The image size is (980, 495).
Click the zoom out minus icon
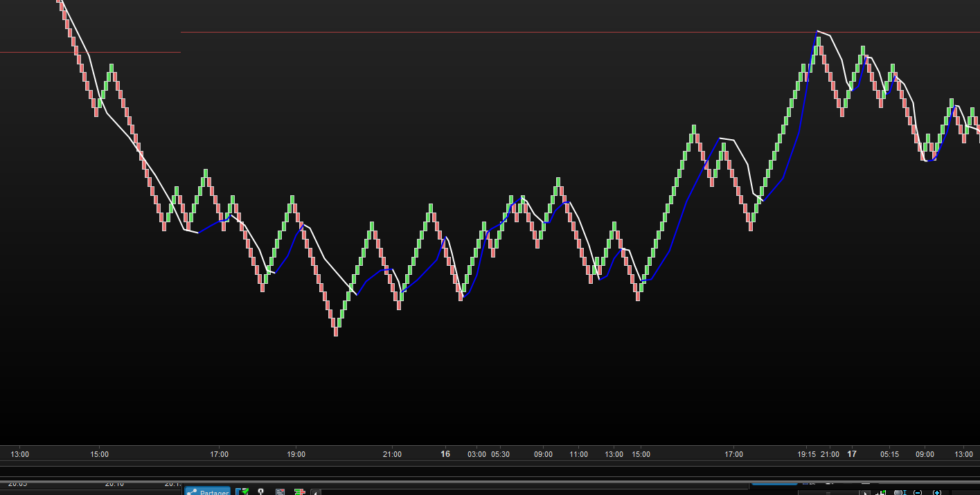[918, 492]
